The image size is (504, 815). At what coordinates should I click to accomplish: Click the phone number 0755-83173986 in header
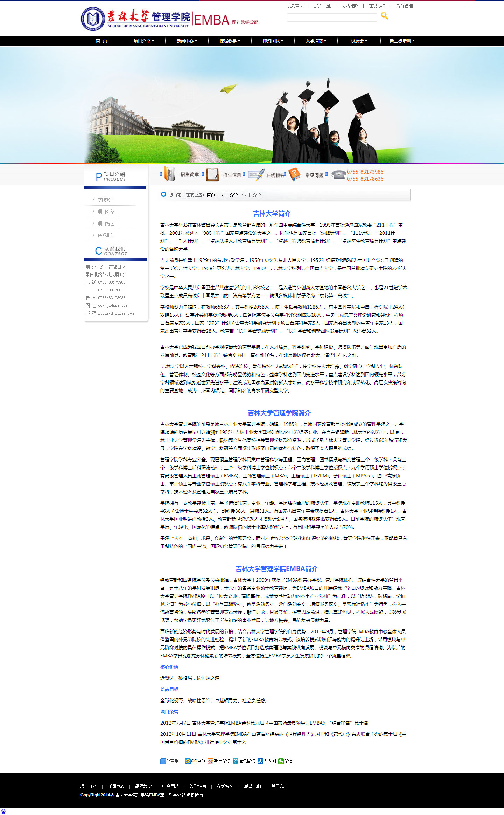(365, 172)
